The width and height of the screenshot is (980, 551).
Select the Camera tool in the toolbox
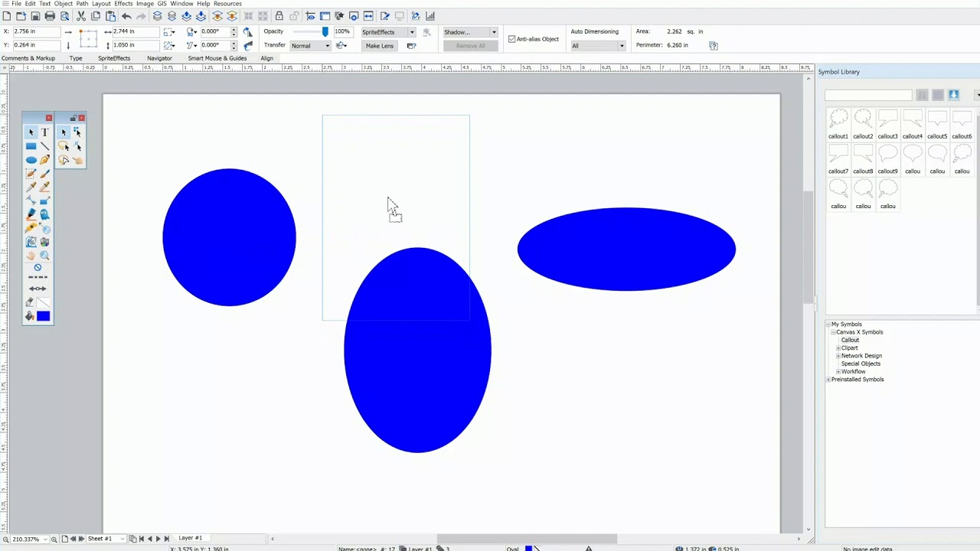coord(44,242)
